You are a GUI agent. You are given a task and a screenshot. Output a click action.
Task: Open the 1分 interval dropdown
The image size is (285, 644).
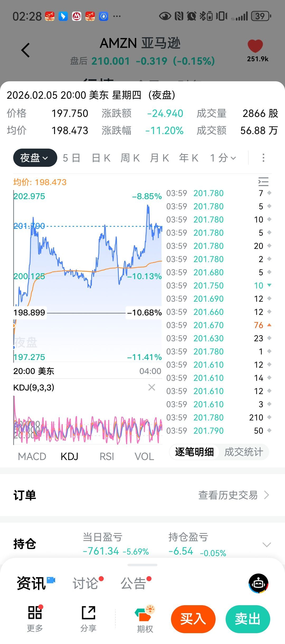point(223,158)
